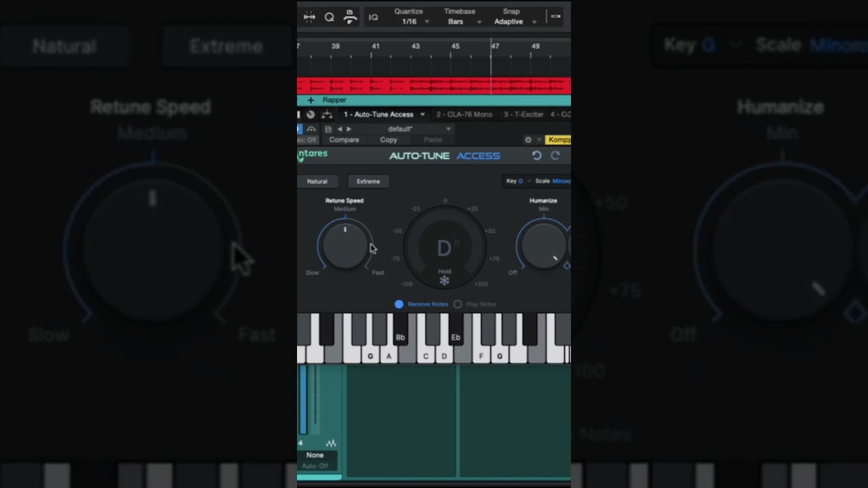Click the small bar icon right of Snap
Viewport: 868px width, 488px height.
point(555,16)
